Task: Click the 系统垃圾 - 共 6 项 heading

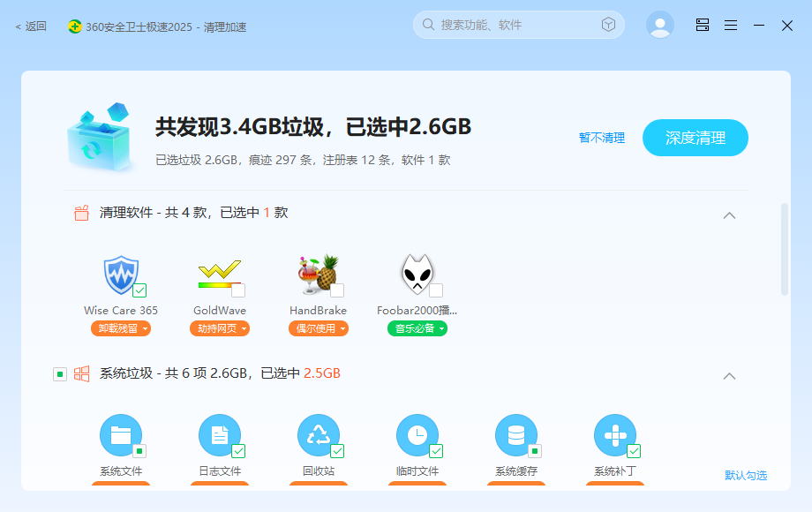Action: tap(220, 373)
